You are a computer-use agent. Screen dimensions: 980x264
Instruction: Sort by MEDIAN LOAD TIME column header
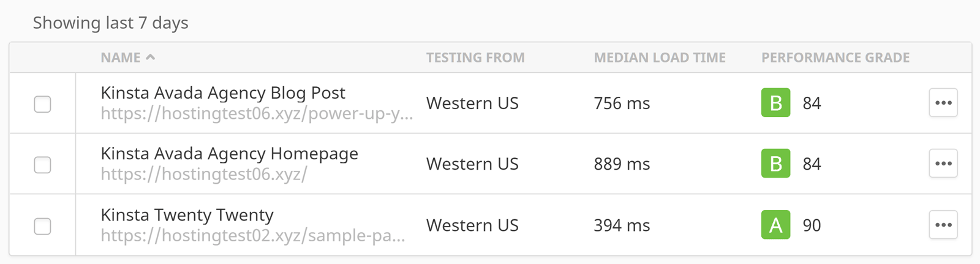[660, 58]
